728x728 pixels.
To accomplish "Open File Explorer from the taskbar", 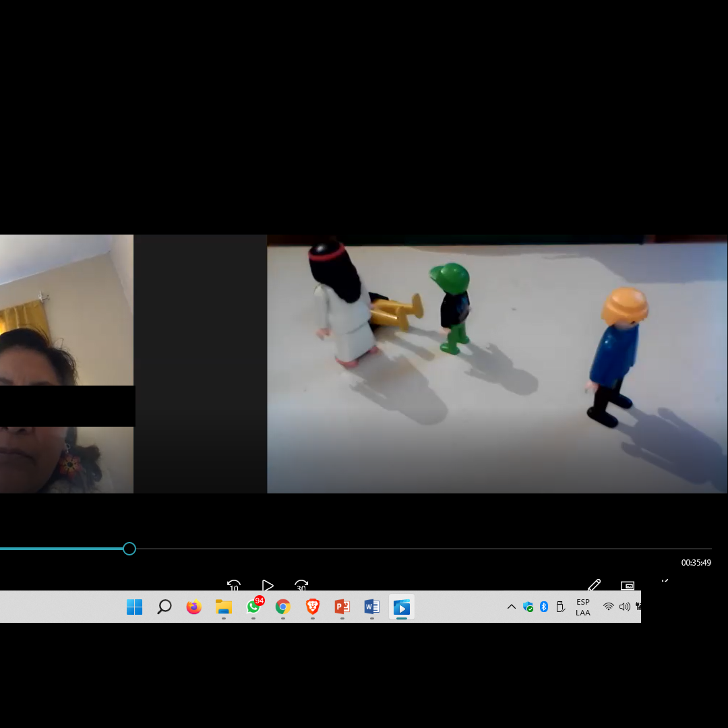I will pos(224,607).
